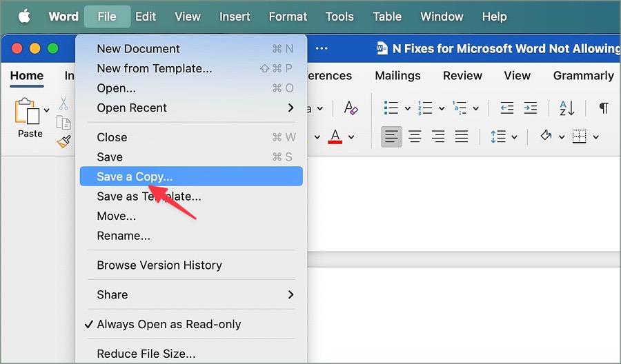The width and height of the screenshot is (621, 364).
Task: Toggle Align Right text
Action: click(x=438, y=137)
